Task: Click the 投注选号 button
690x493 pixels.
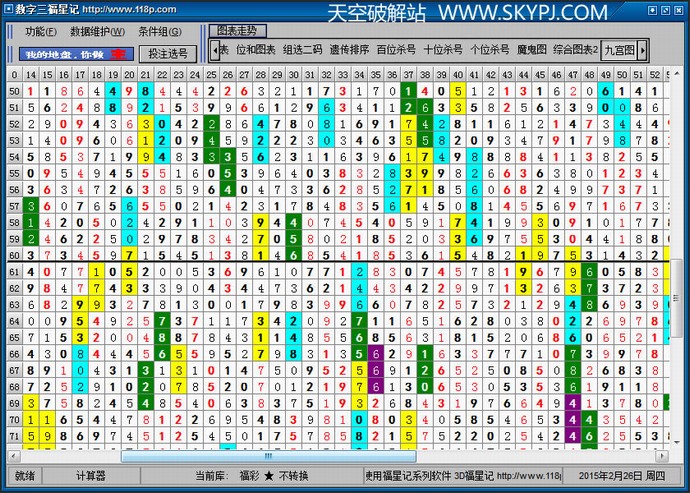Action: 167,53
